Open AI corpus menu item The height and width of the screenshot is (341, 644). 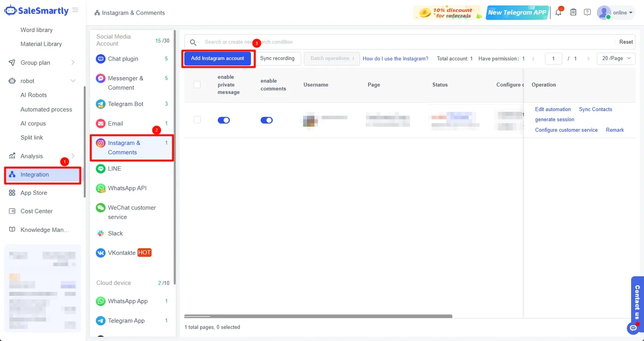coord(33,124)
